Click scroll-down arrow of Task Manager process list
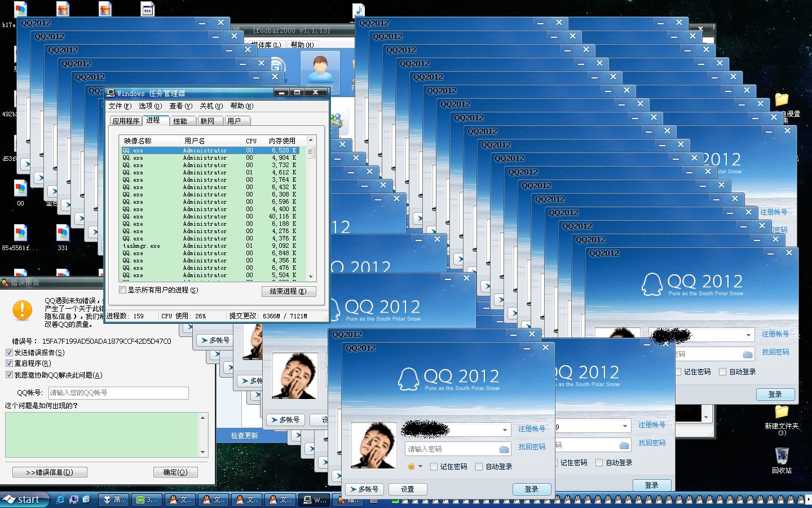 point(311,277)
